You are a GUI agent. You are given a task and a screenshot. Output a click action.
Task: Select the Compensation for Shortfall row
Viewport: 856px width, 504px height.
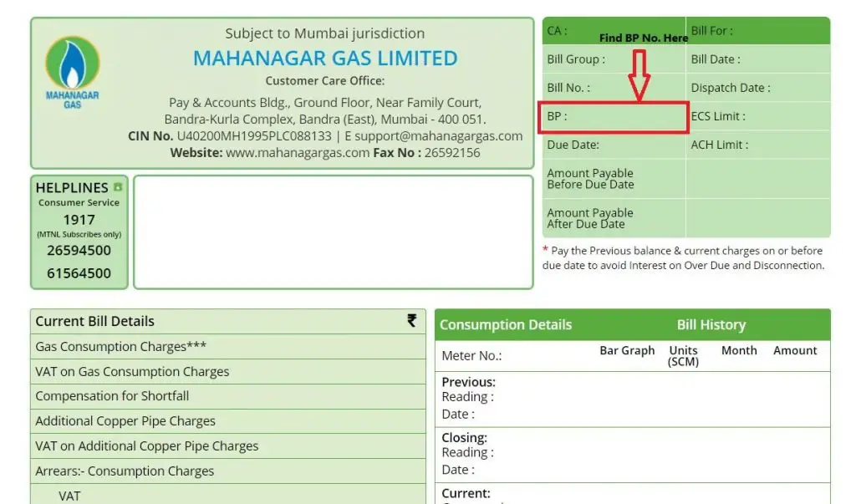[228, 396]
